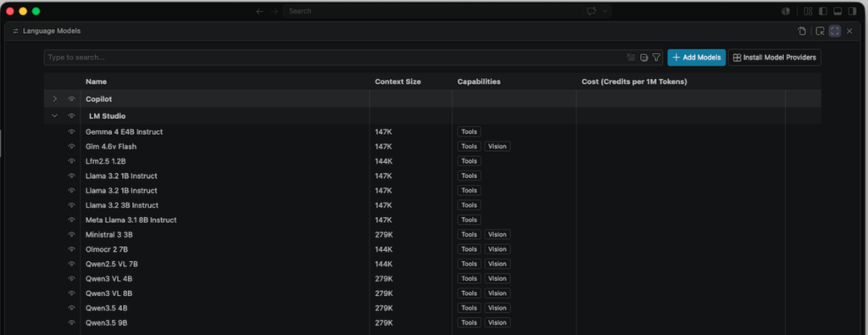Click Cost (Credits per 1M Tokens) header

click(x=634, y=81)
